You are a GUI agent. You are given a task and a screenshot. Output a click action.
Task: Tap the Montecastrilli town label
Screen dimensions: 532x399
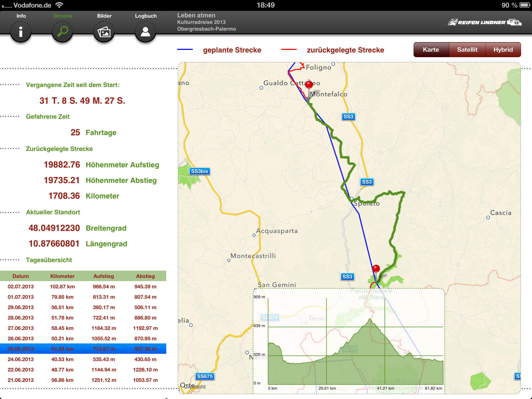click(253, 256)
